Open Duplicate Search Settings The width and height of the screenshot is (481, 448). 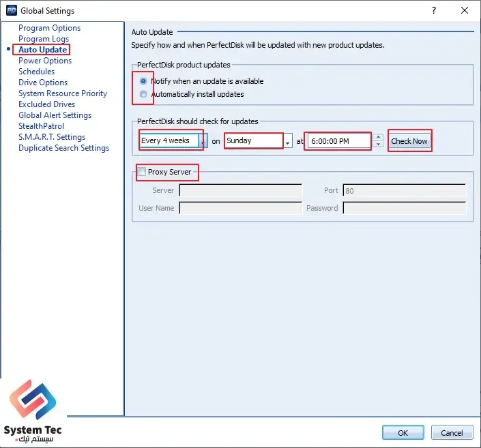(64, 148)
